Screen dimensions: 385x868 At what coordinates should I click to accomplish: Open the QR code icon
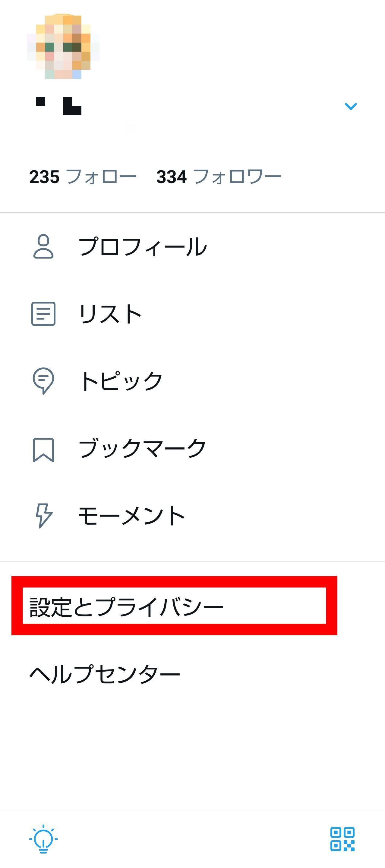point(342,839)
